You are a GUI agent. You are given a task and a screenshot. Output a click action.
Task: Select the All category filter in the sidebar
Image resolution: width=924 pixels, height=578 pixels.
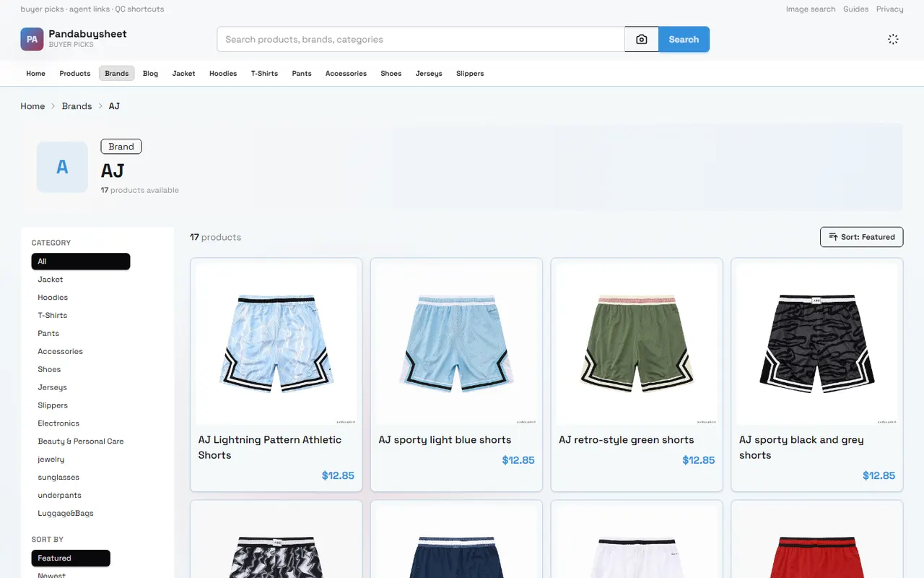coord(81,262)
